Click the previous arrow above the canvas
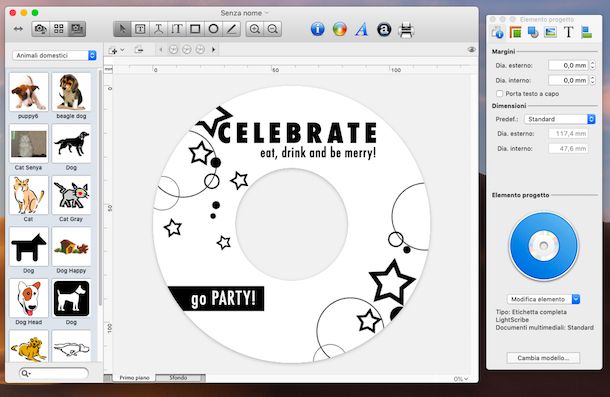This screenshot has width=610, height=397. 161,50
